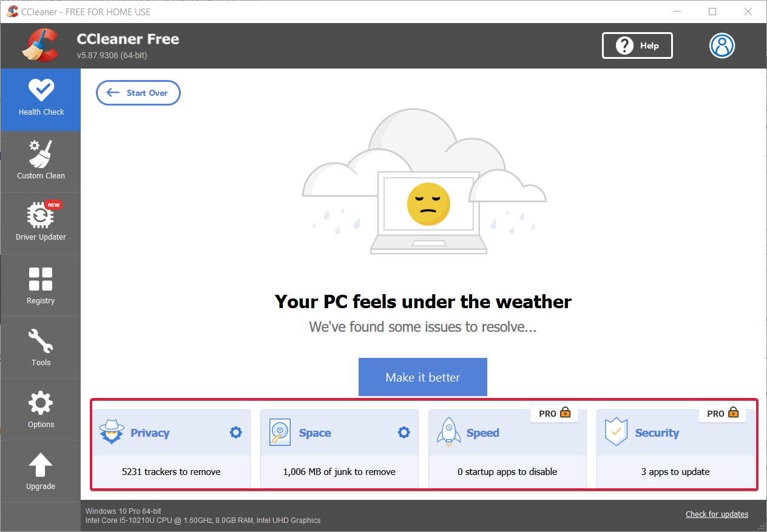This screenshot has height=532, width=767.
Task: Click the Upgrade arrow in sidebar
Action: [x=41, y=466]
